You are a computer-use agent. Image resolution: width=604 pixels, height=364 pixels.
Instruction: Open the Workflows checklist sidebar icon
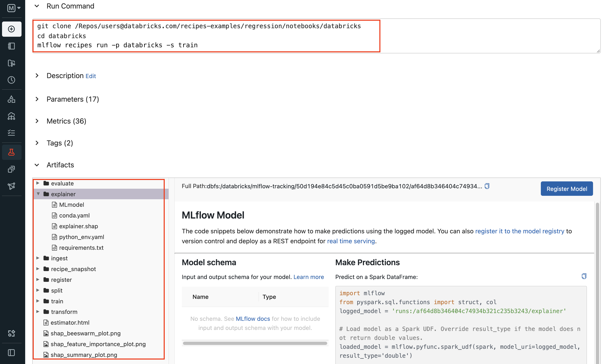click(x=11, y=132)
